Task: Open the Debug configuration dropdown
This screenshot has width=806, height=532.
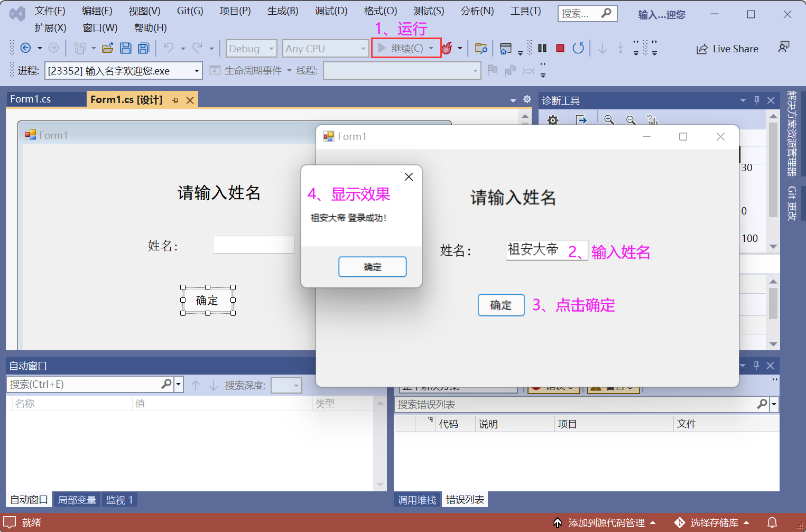Action: click(251, 49)
